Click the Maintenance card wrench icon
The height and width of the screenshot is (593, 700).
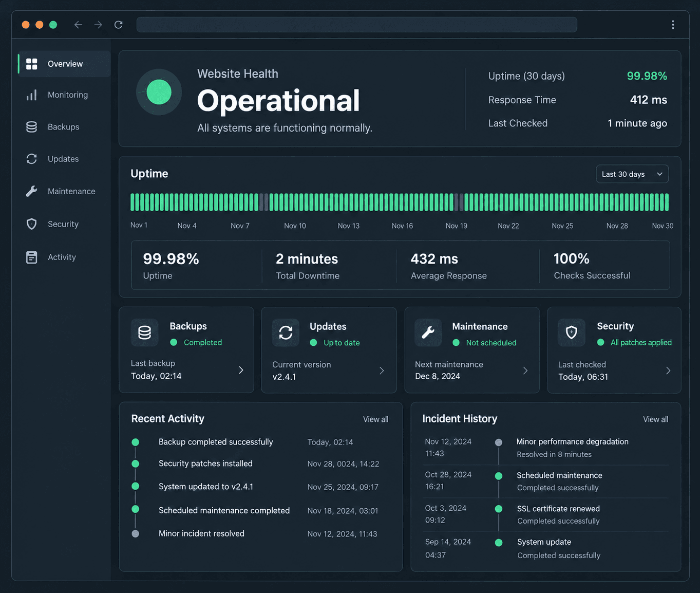pos(428,333)
